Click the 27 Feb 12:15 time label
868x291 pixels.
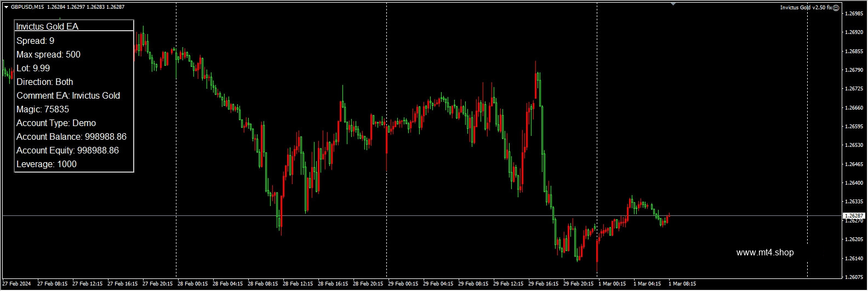tap(89, 284)
